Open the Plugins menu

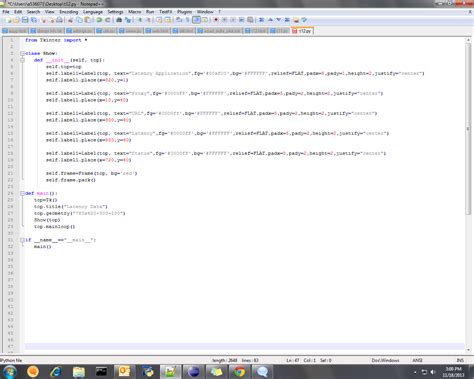pyautogui.click(x=184, y=12)
